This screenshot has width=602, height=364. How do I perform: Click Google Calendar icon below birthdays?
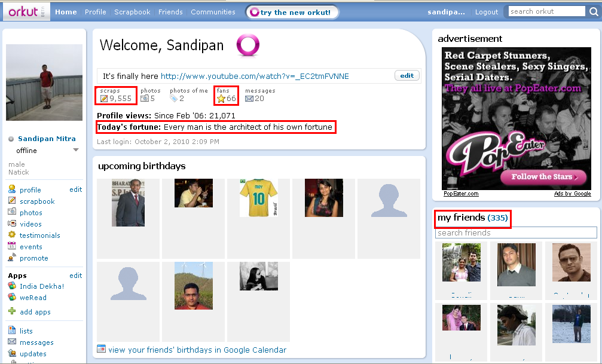[x=102, y=349]
